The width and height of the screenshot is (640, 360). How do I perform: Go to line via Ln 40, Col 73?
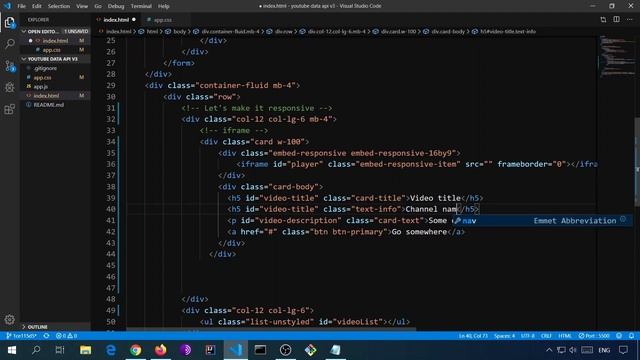[x=473, y=336]
